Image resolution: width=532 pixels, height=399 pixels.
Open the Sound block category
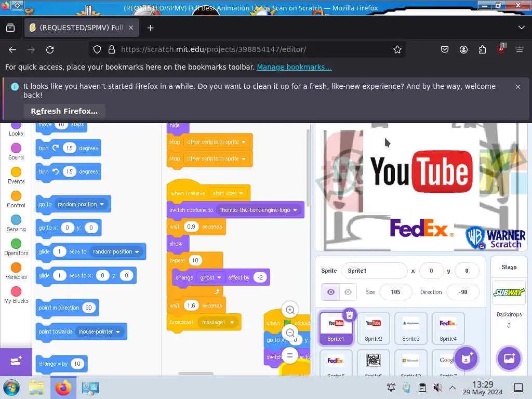[16, 152]
